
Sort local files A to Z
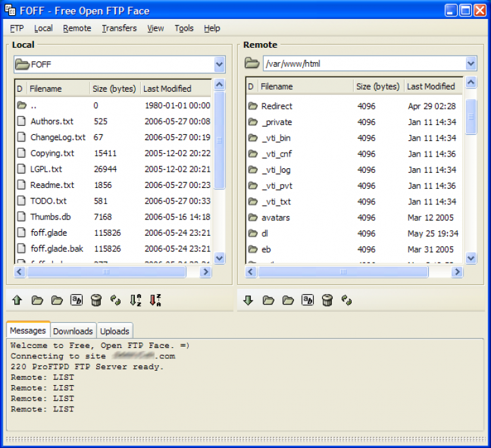(x=136, y=300)
